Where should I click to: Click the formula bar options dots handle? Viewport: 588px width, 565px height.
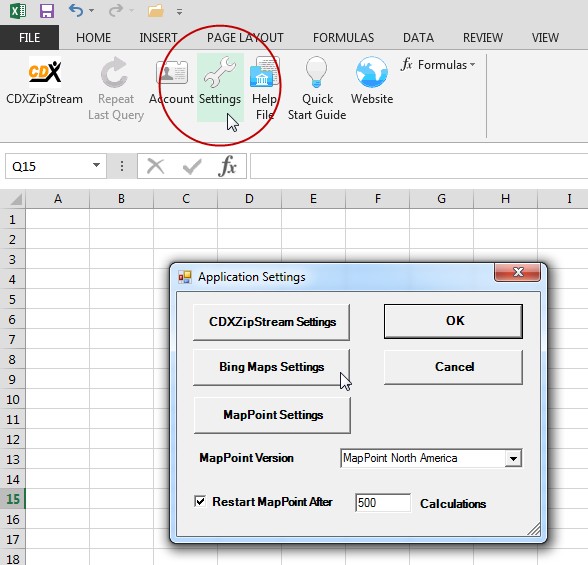(x=122, y=166)
